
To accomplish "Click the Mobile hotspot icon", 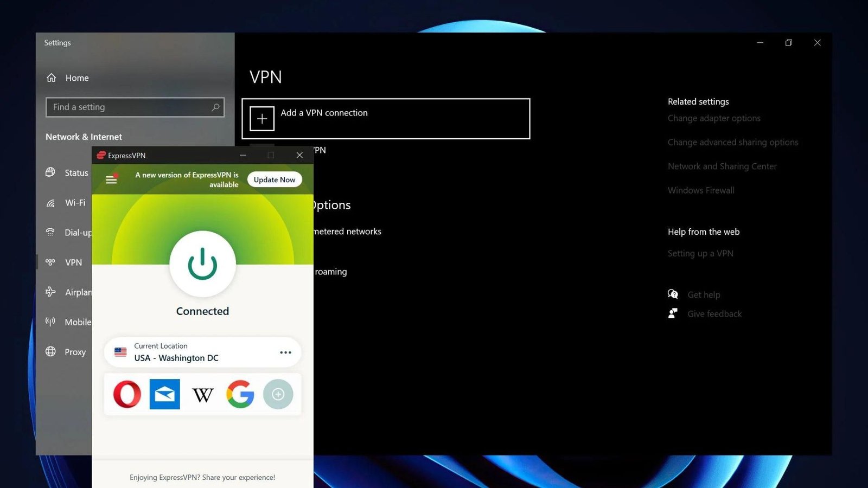I will [x=50, y=322].
